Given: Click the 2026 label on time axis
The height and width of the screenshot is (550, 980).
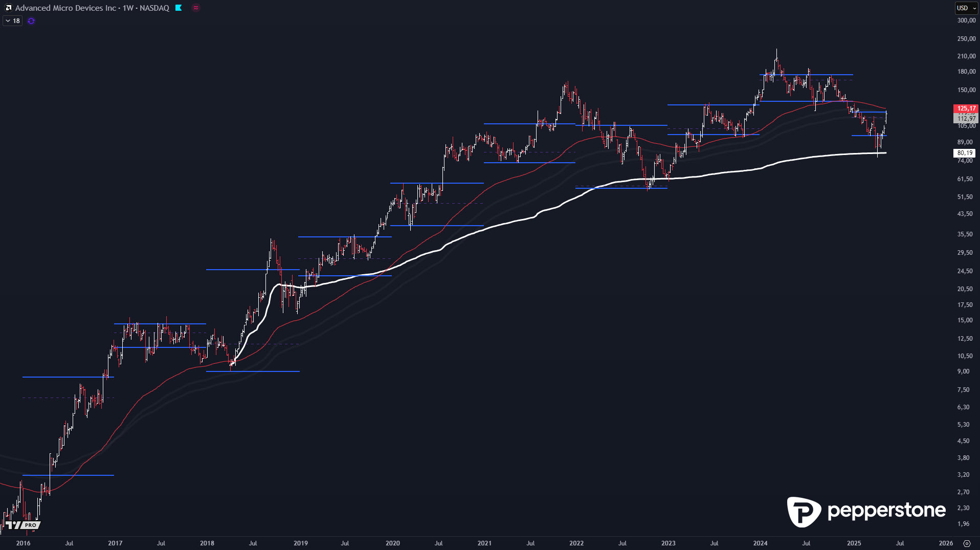Looking at the screenshot, I should click(x=946, y=543).
